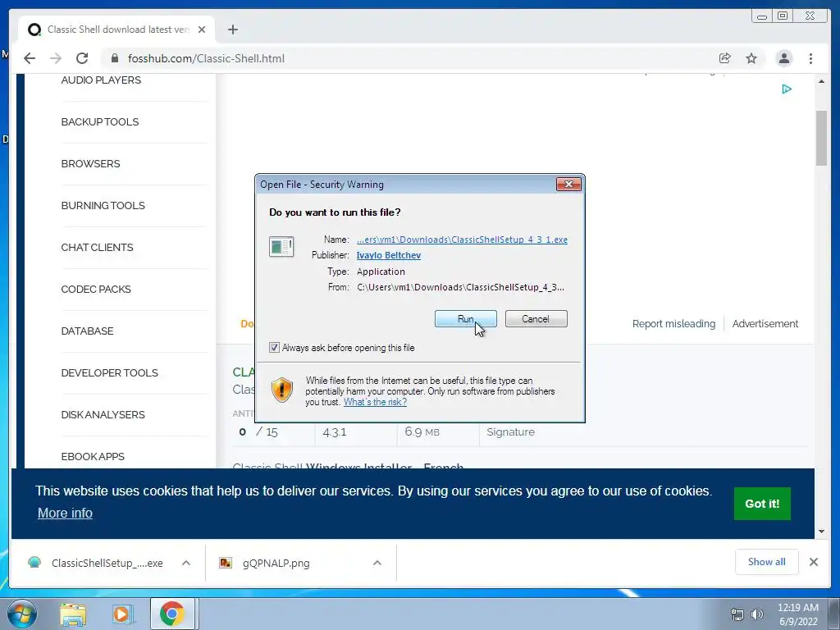Open BURNING TOOLS category

click(x=103, y=205)
